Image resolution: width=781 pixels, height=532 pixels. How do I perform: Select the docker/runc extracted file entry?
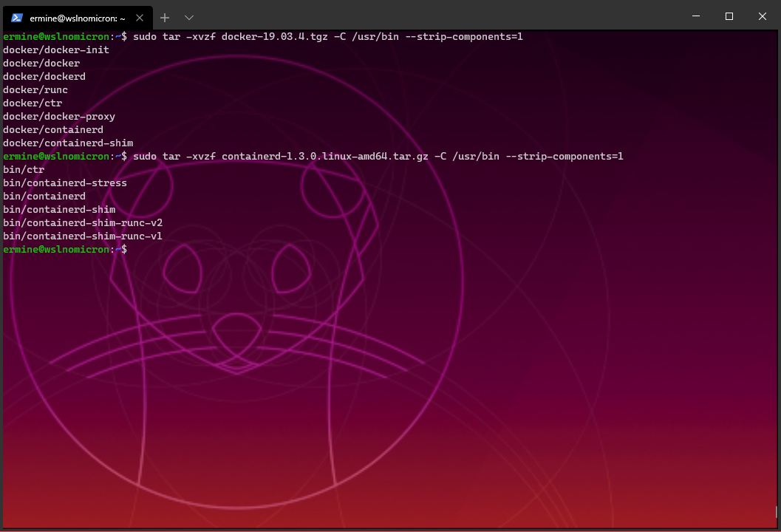35,89
